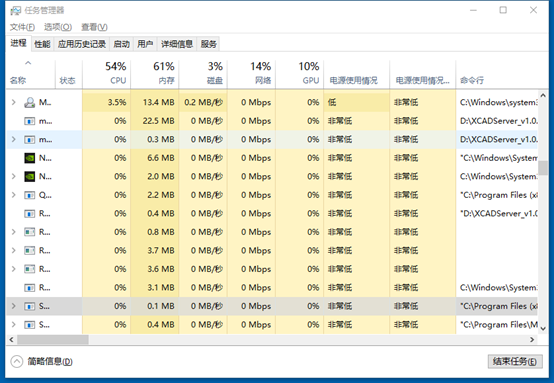This screenshot has height=383, width=554.
Task: Open the 选项(O) menu
Action: (x=58, y=27)
